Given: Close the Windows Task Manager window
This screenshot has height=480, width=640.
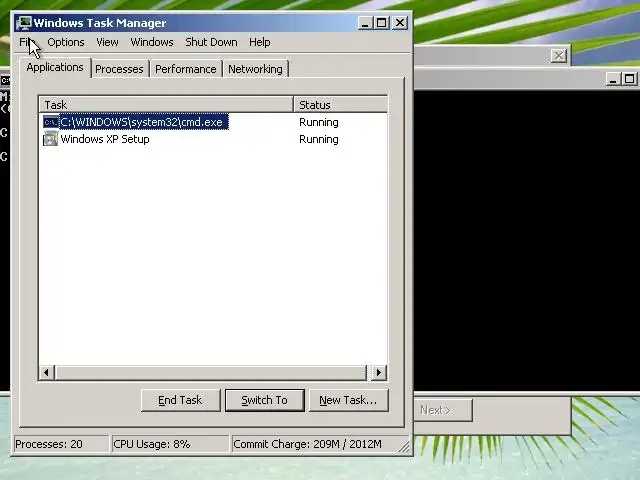Looking at the screenshot, I should click(x=400, y=23).
